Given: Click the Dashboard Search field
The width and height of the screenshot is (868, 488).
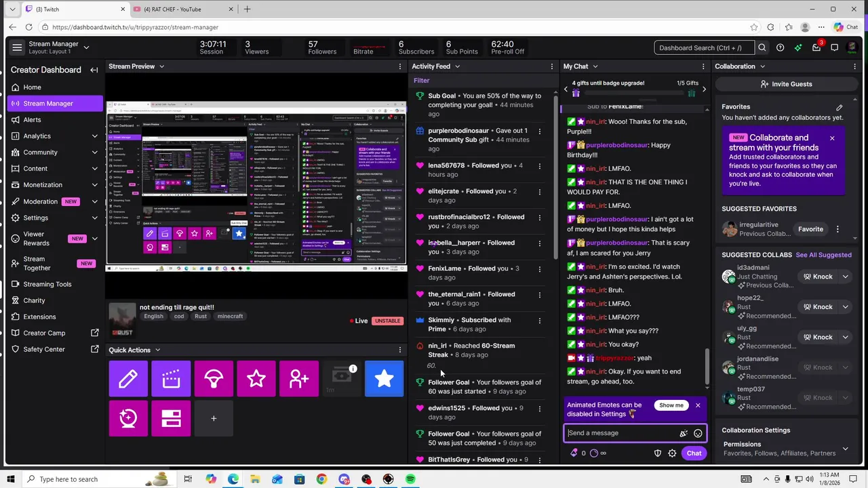Looking at the screenshot, I should 705,47.
